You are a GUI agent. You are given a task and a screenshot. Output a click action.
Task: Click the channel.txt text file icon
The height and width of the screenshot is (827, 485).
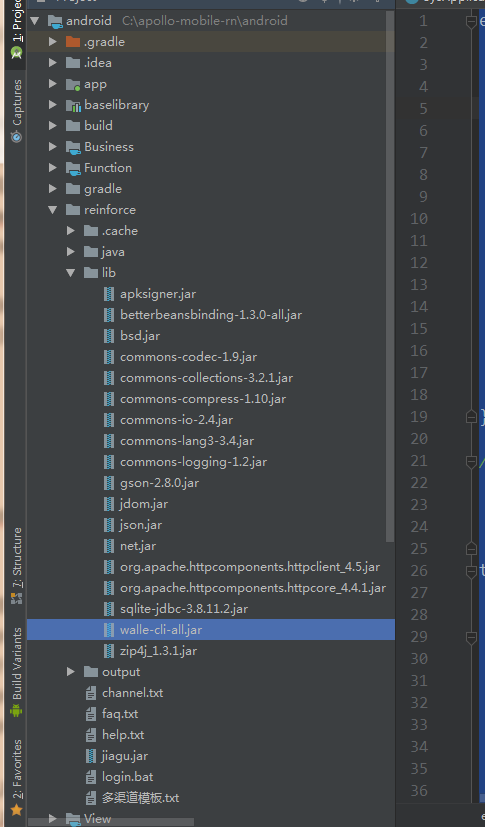pyautogui.click(x=91, y=693)
